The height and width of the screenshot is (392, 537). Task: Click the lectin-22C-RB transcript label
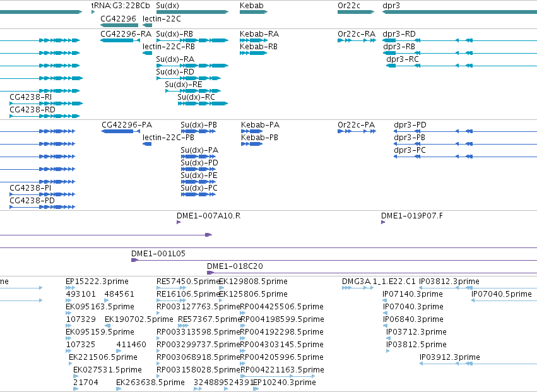pyautogui.click(x=168, y=47)
